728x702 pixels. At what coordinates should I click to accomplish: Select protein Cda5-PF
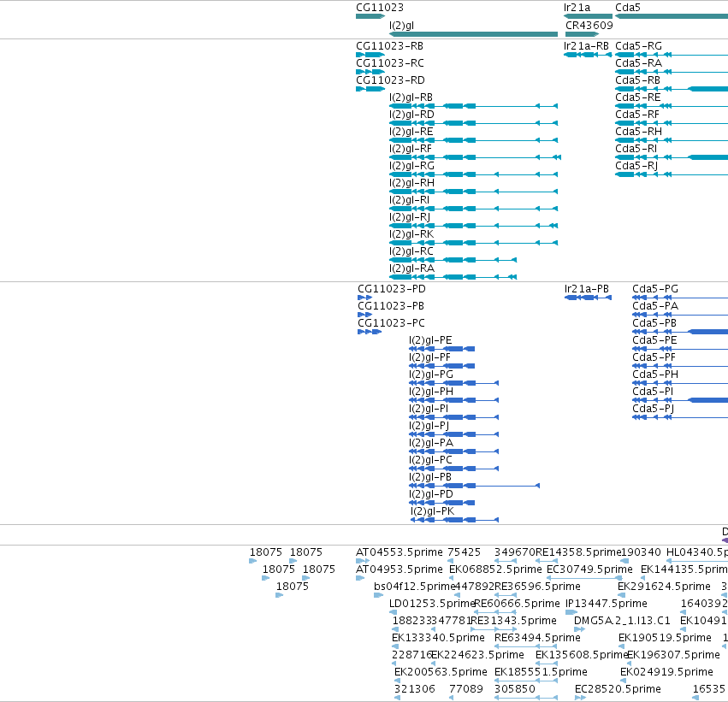click(x=680, y=366)
